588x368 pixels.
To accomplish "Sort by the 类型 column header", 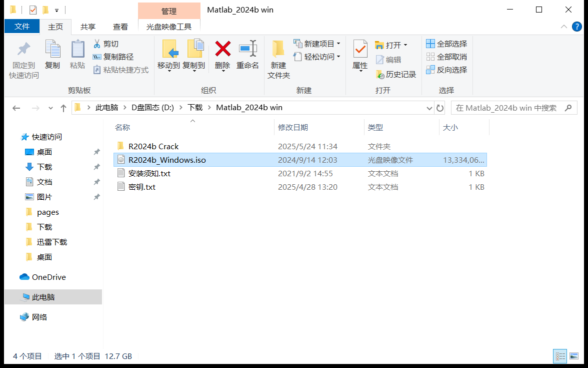I will (x=375, y=127).
